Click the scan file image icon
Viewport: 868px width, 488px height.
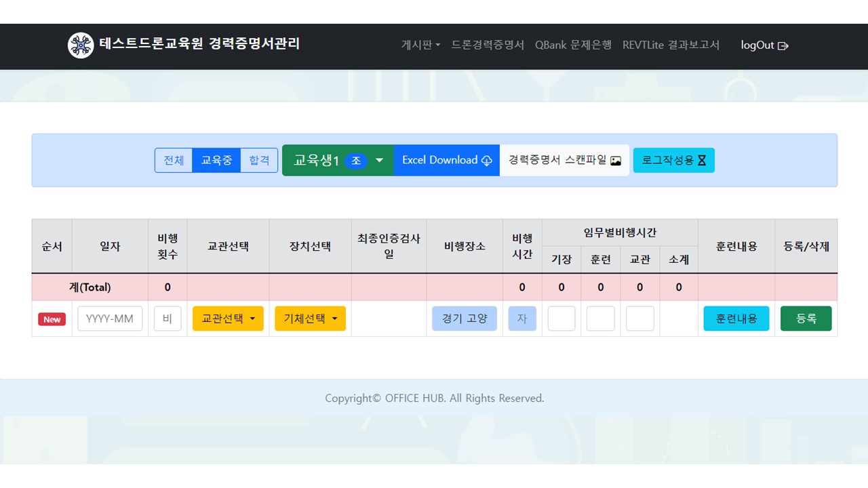616,161
